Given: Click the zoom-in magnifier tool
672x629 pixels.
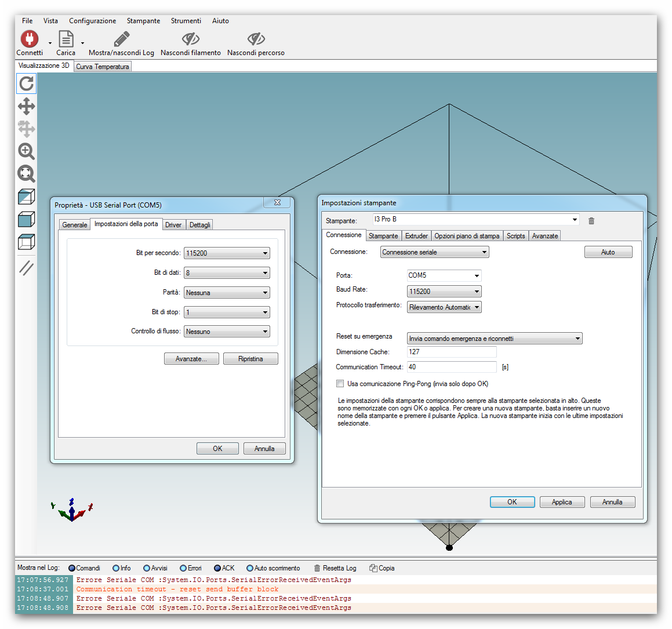Looking at the screenshot, I should coord(26,151).
